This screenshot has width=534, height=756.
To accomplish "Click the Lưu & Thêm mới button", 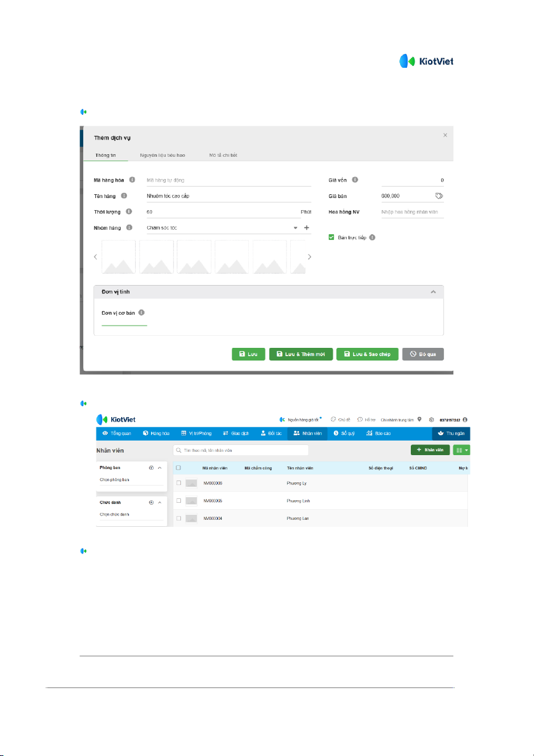I will pos(300,354).
